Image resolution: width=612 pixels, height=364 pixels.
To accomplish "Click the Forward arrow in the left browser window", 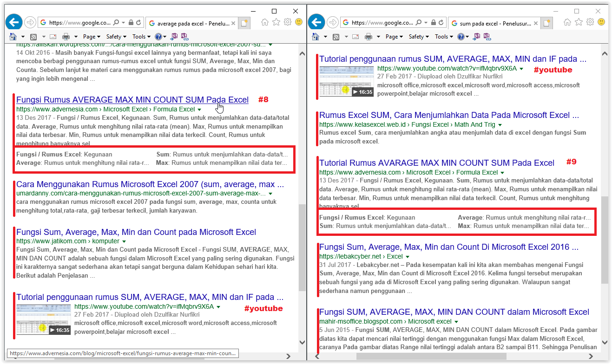I will [30, 22].
